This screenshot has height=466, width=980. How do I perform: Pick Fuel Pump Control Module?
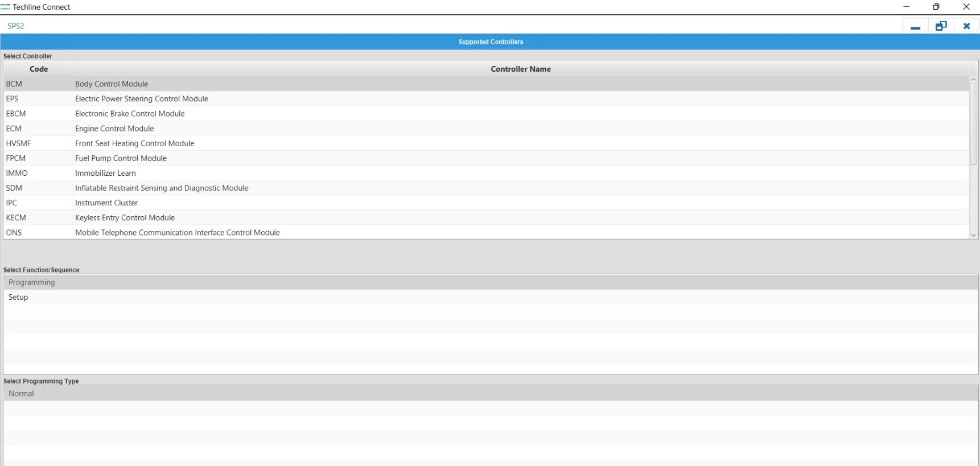121,158
